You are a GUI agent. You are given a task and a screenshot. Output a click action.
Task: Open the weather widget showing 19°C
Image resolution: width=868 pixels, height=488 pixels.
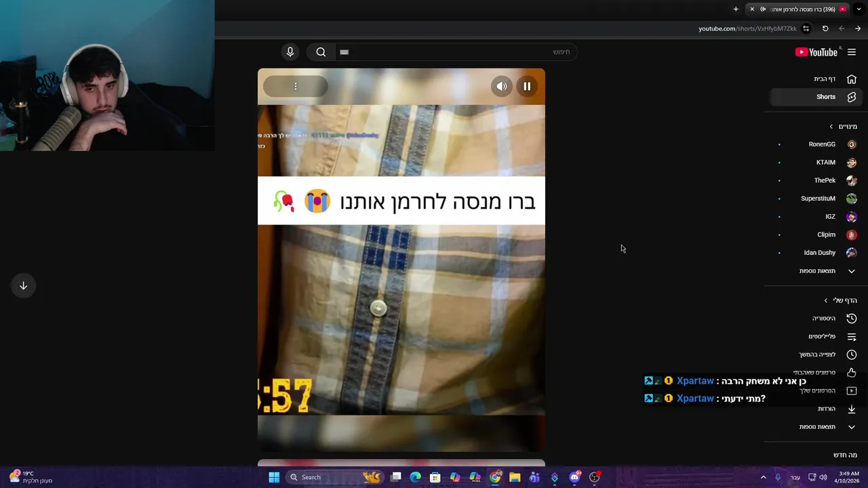coord(30,477)
